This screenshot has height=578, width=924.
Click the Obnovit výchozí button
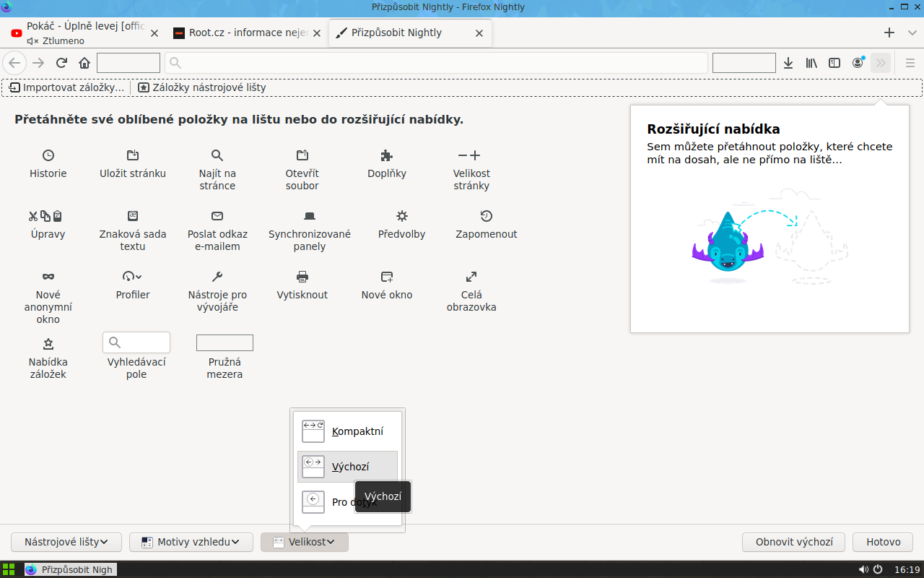pyautogui.click(x=794, y=542)
